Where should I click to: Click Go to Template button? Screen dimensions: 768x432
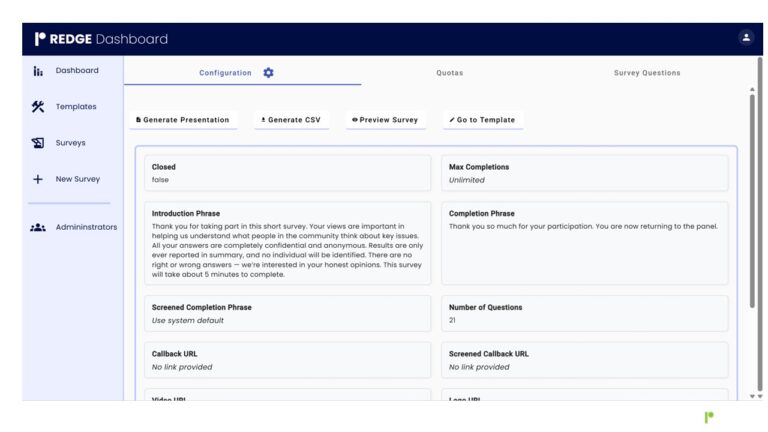click(x=482, y=120)
